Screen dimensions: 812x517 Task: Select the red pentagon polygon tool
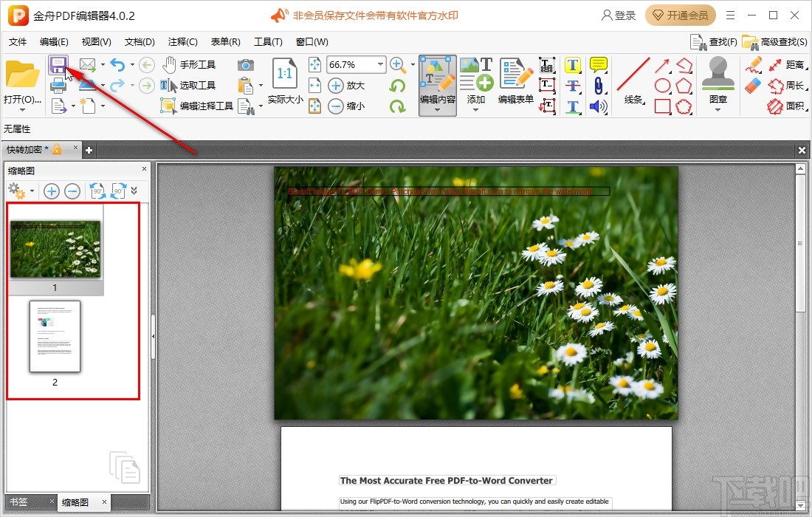click(x=684, y=86)
